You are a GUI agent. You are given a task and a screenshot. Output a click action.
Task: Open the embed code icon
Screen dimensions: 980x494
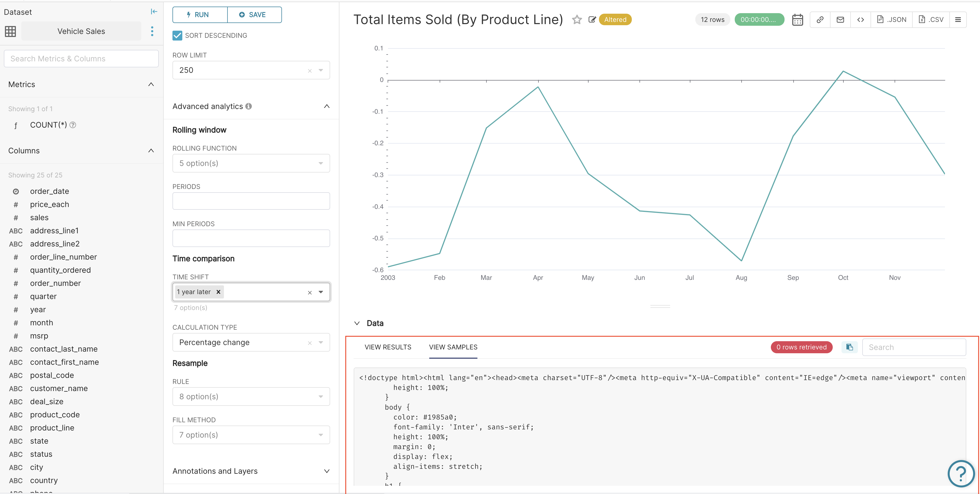point(861,19)
